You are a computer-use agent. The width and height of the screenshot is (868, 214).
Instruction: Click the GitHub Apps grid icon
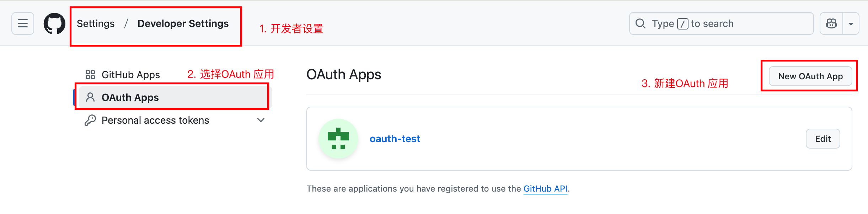[x=90, y=75]
